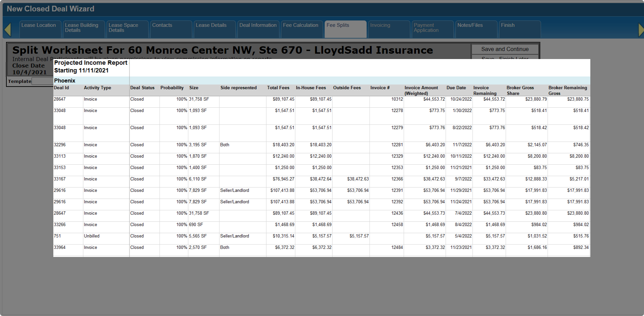Click the Template input field
This screenshot has width=644, height=316.
42,81
